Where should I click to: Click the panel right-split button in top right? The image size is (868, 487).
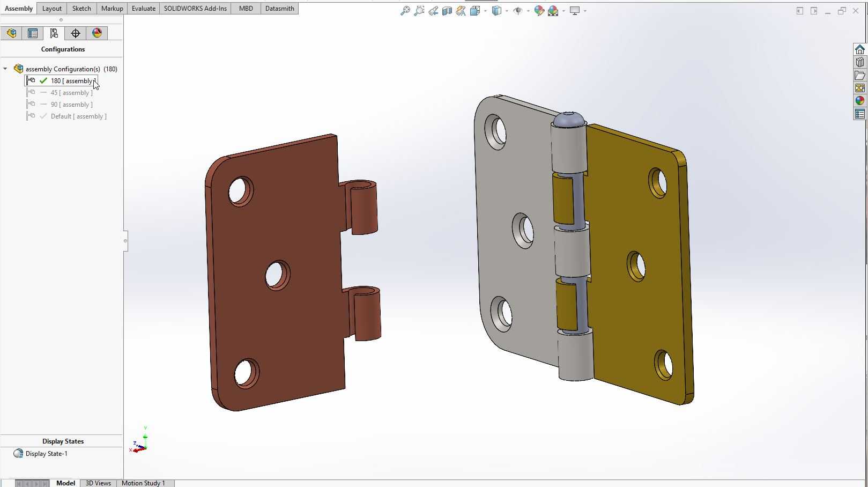click(814, 11)
